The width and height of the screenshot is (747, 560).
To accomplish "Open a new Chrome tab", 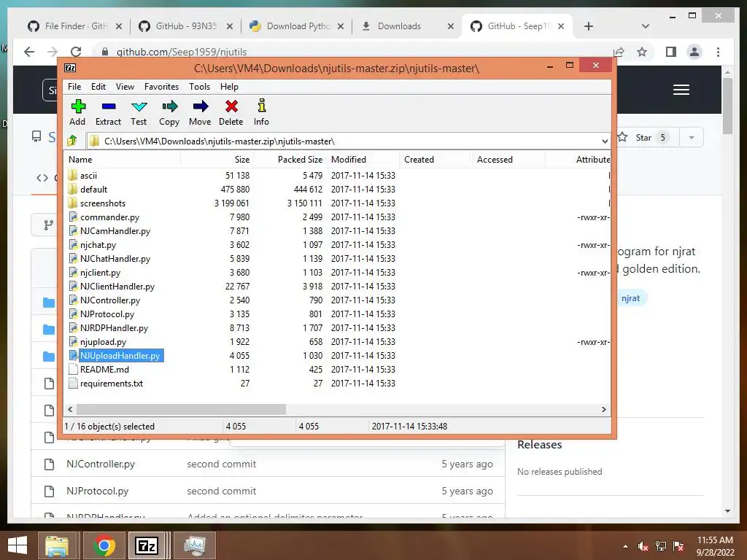I will (x=589, y=26).
